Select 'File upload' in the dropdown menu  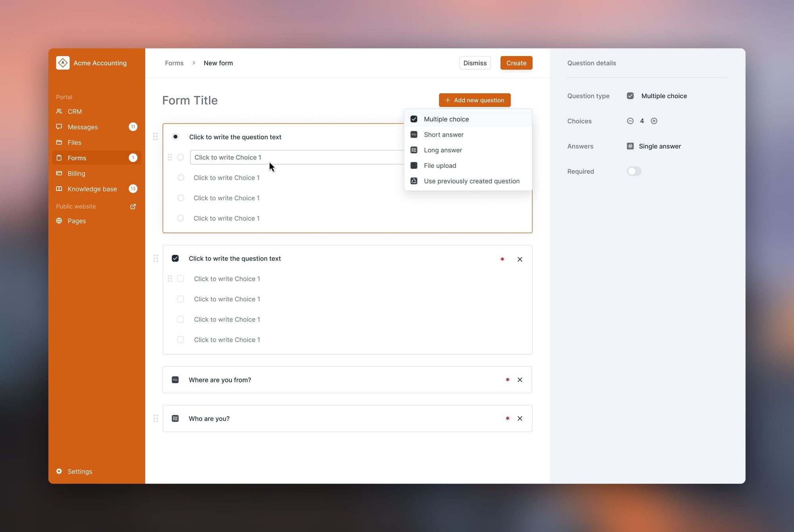coord(440,166)
